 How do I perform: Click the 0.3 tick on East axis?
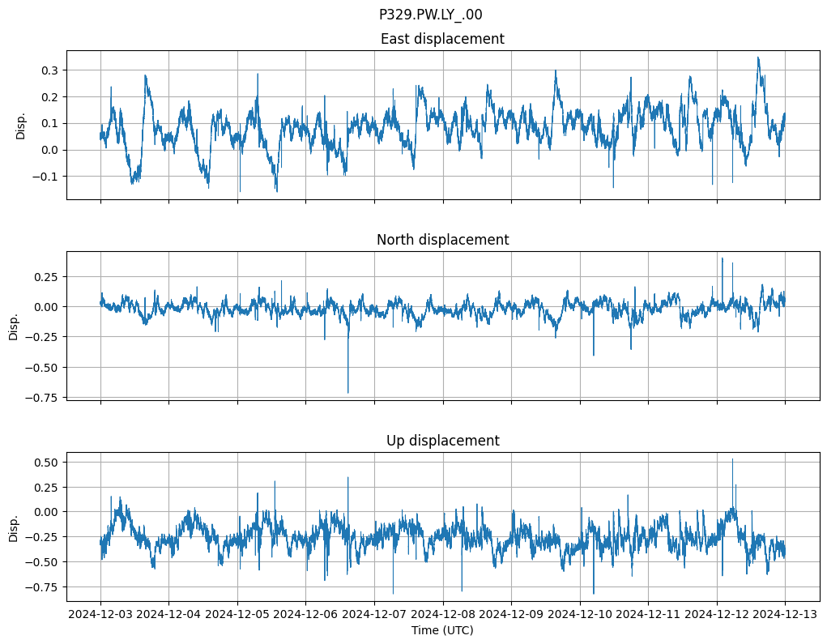coord(49,70)
